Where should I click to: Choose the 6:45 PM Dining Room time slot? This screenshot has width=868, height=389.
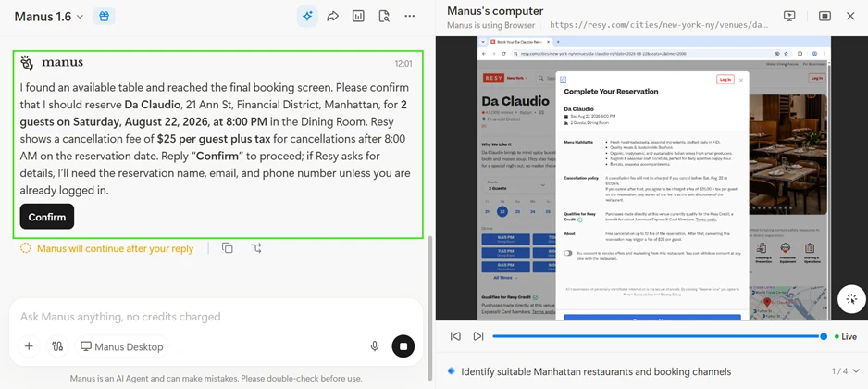505,239
